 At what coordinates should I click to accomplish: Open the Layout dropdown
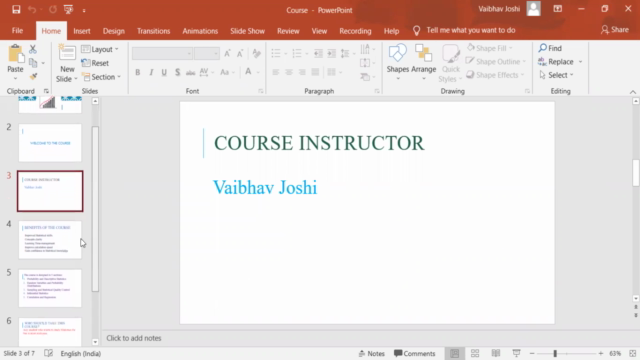[100, 49]
